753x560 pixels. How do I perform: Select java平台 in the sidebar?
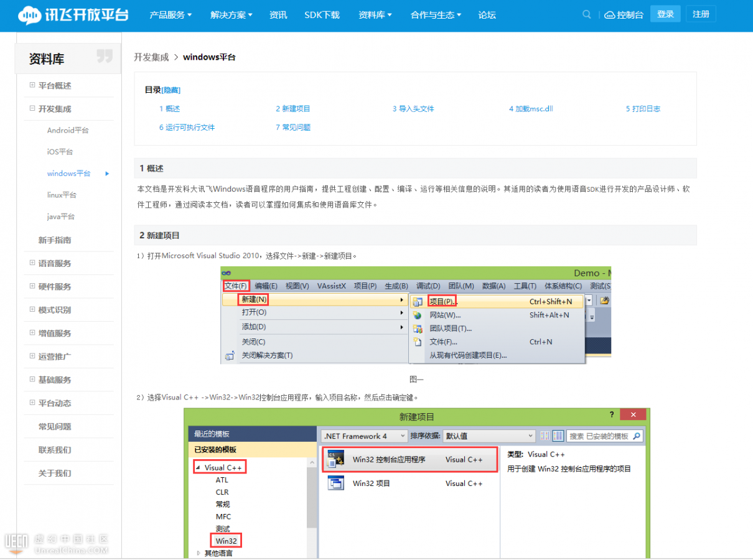pos(61,217)
